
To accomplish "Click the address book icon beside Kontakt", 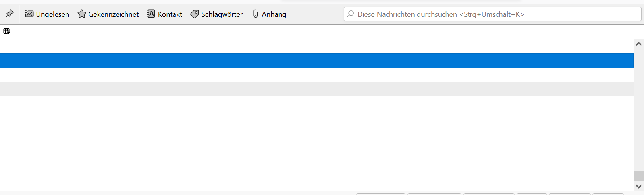I will click(151, 14).
